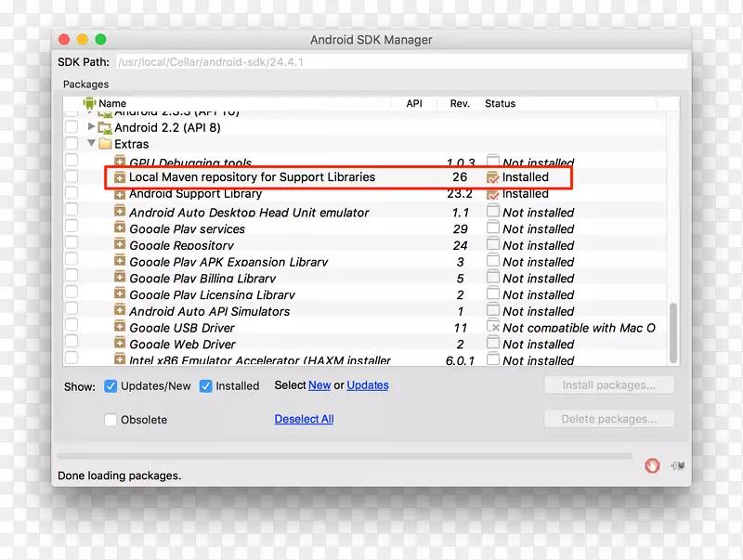Click the Deselect All link
Viewport: 743px width, 560px height.
pos(304,419)
